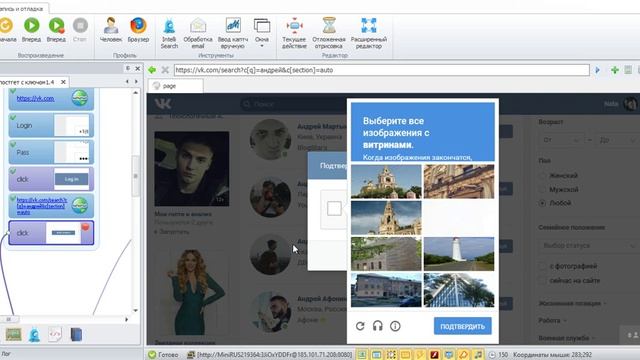Image resolution: width=640 pixels, height=360 pixels.
Task: Click the grey stop-loading X icon
Action: 165,70
